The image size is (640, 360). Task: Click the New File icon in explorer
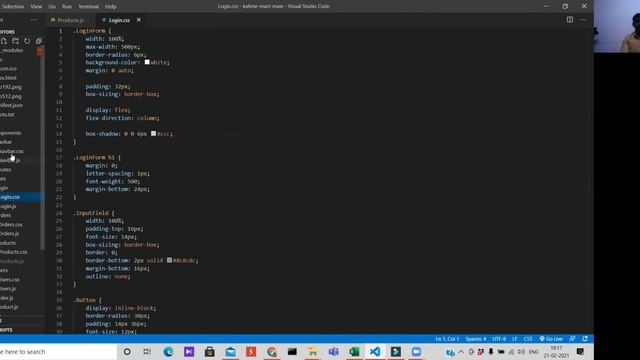pyautogui.click(x=4, y=41)
